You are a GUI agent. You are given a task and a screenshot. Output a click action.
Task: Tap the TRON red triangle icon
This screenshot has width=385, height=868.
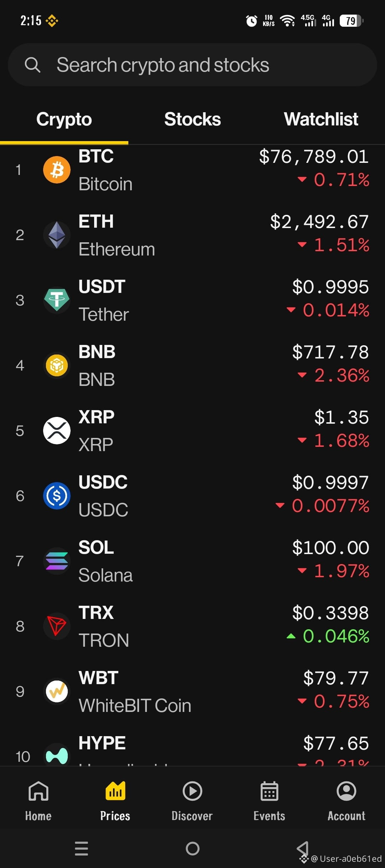57,626
